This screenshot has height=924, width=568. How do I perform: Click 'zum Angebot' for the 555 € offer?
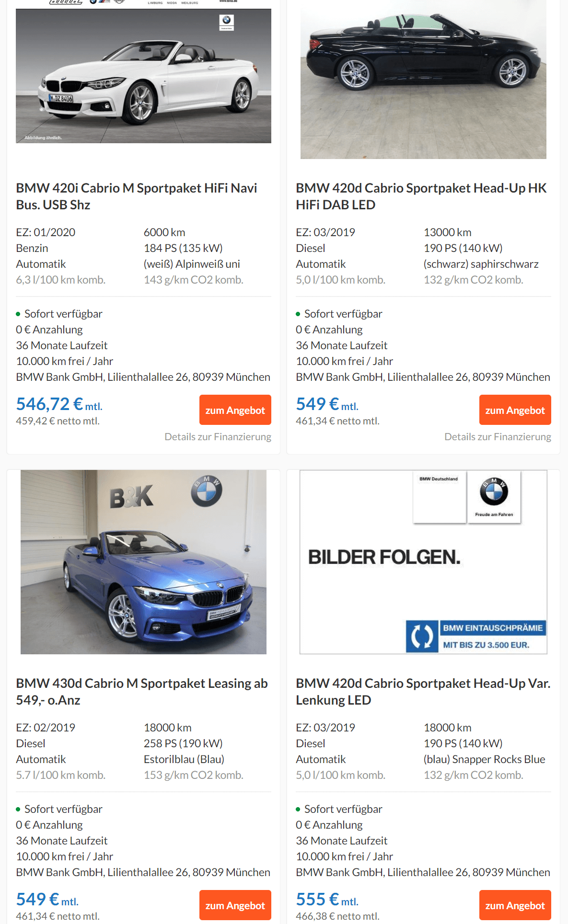point(515,905)
